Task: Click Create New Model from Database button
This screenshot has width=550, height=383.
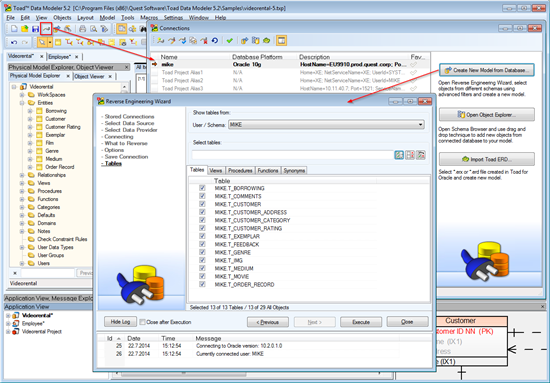Action: [x=487, y=70]
